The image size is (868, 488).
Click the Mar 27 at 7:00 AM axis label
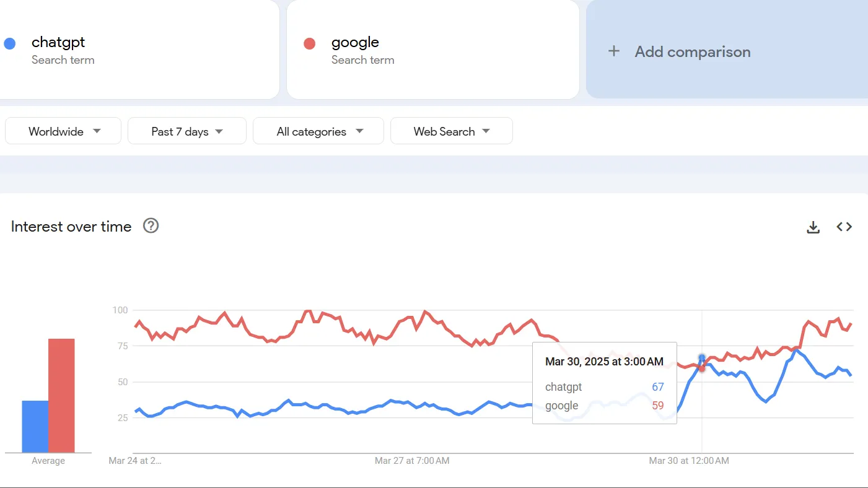(412, 461)
